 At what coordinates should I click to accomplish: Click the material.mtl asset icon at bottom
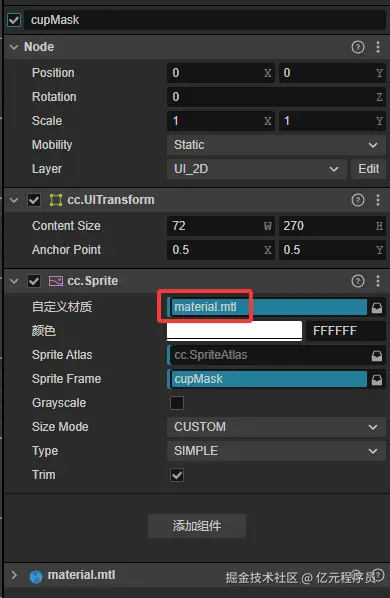click(36, 576)
